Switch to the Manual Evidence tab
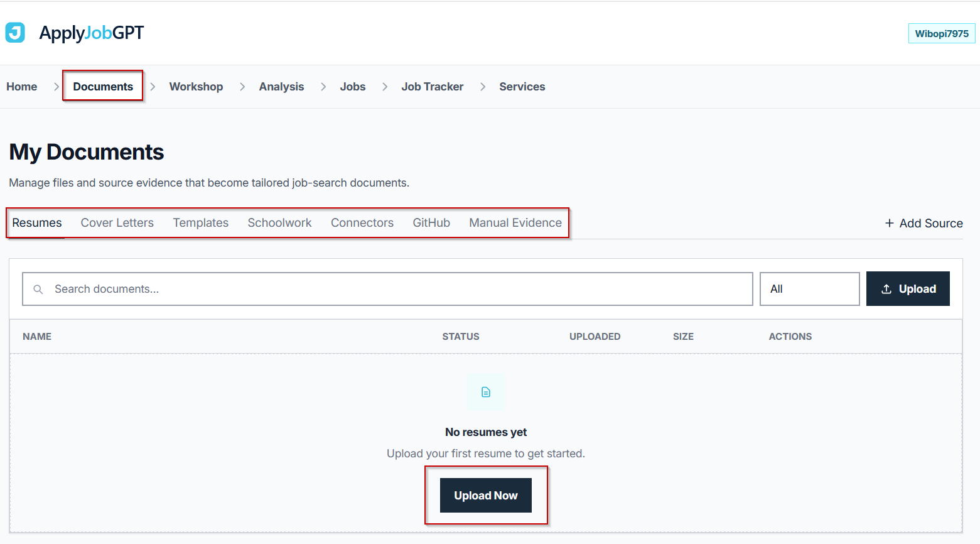980x544 pixels. pos(515,223)
